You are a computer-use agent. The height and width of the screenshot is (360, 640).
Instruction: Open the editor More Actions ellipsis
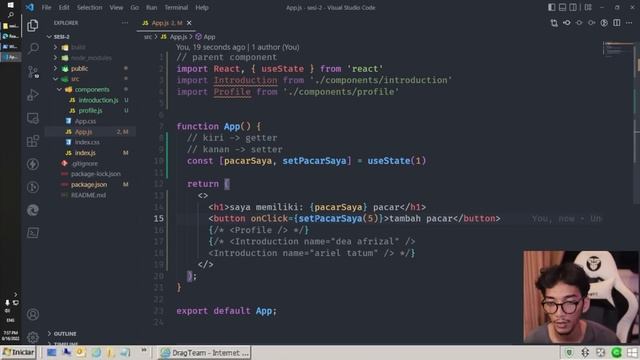pyautogui.click(x=629, y=23)
